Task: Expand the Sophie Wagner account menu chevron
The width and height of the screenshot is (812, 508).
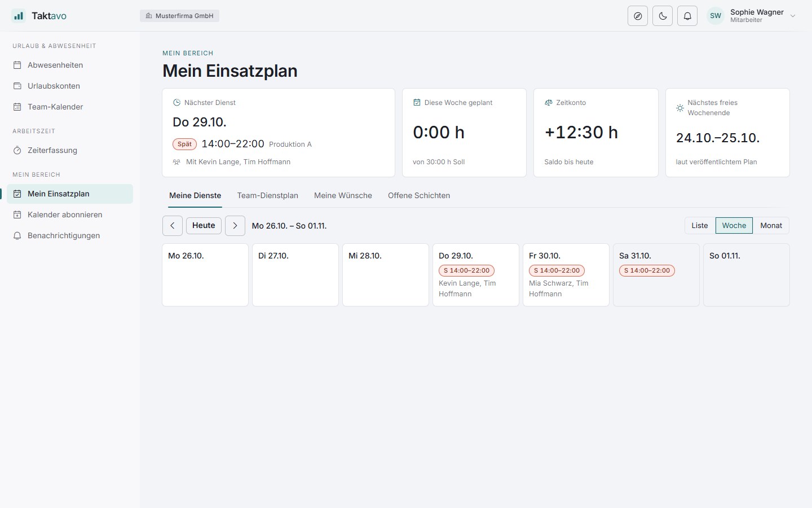Action: coord(793,16)
